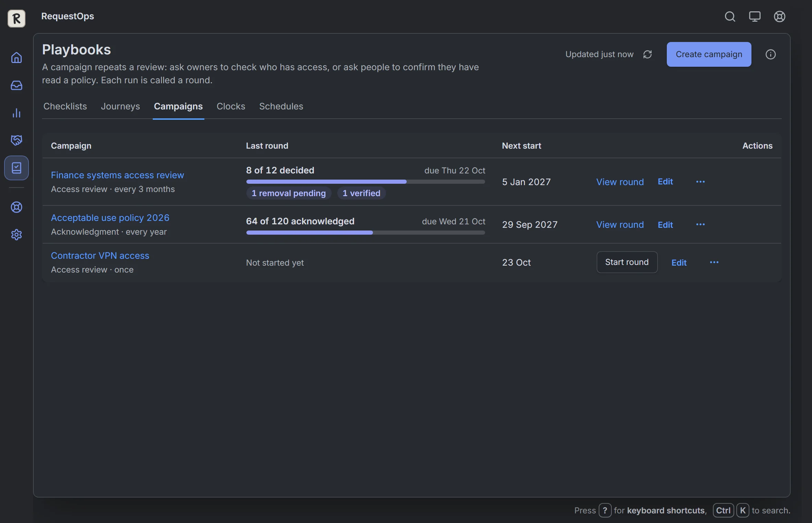Open the Inbox sidebar icon

point(17,85)
